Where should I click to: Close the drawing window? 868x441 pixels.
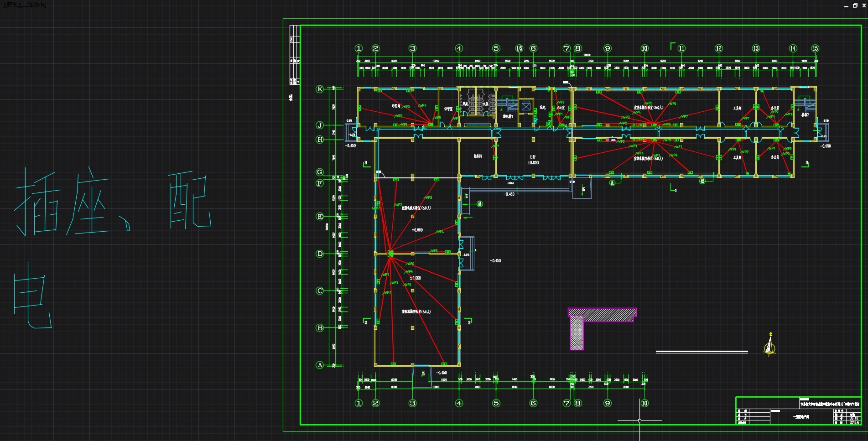(863, 6)
